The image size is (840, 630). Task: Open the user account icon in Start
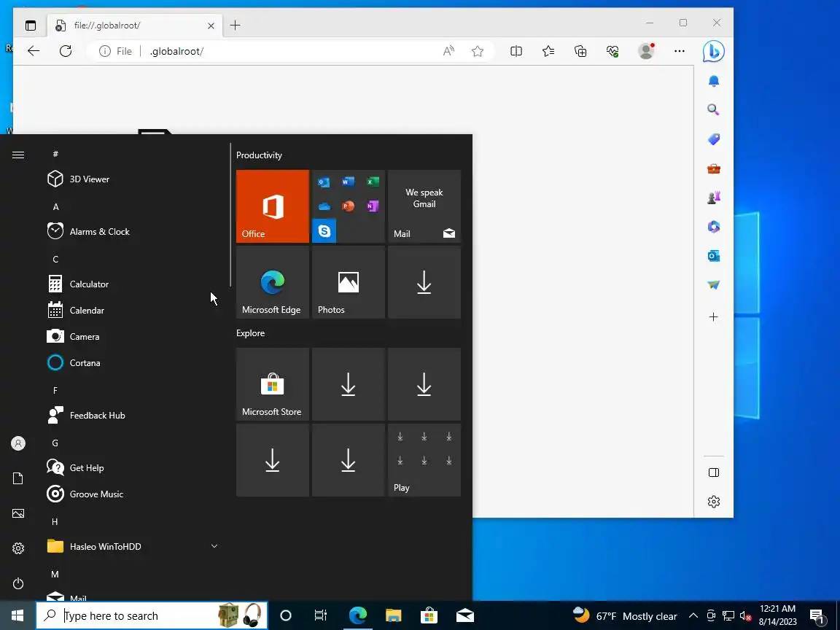[x=18, y=443]
